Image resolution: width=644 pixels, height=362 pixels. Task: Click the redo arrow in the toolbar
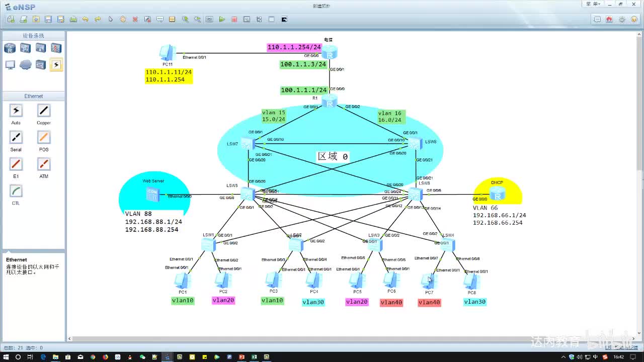click(98, 19)
